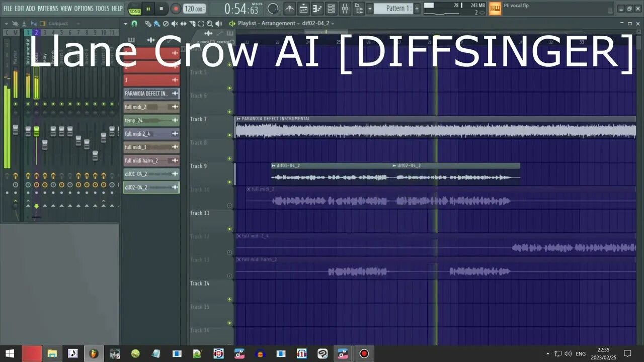This screenshot has width=644, height=362.
Task: Open the browser from the top toolbar
Action: (x=359, y=9)
